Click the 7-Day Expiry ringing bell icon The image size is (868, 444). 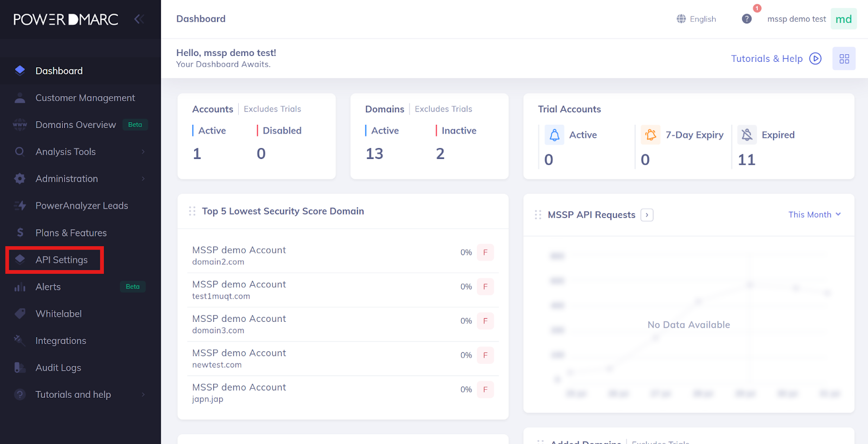[650, 135]
